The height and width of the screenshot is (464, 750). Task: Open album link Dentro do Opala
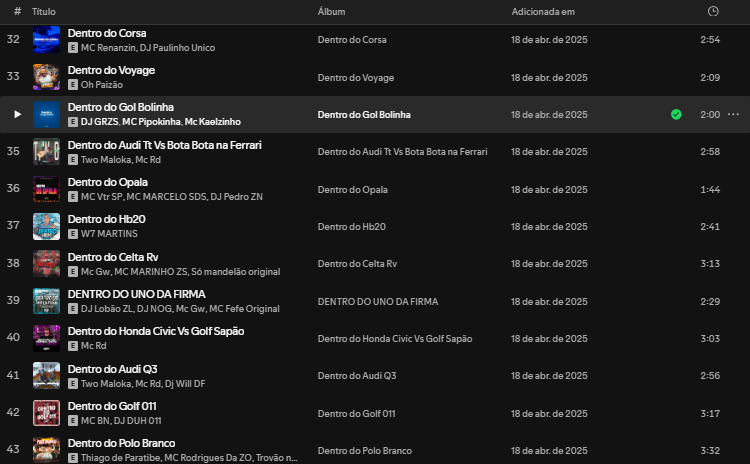coord(353,190)
